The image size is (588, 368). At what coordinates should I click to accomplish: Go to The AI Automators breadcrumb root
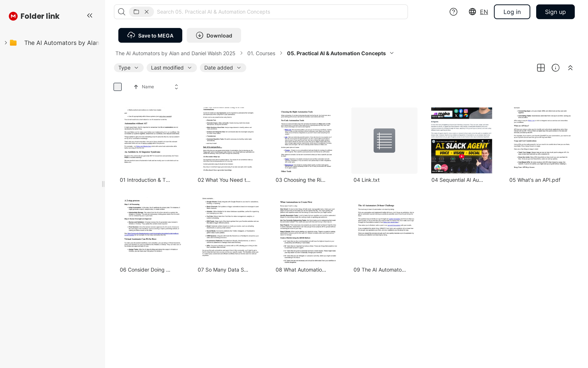click(175, 53)
